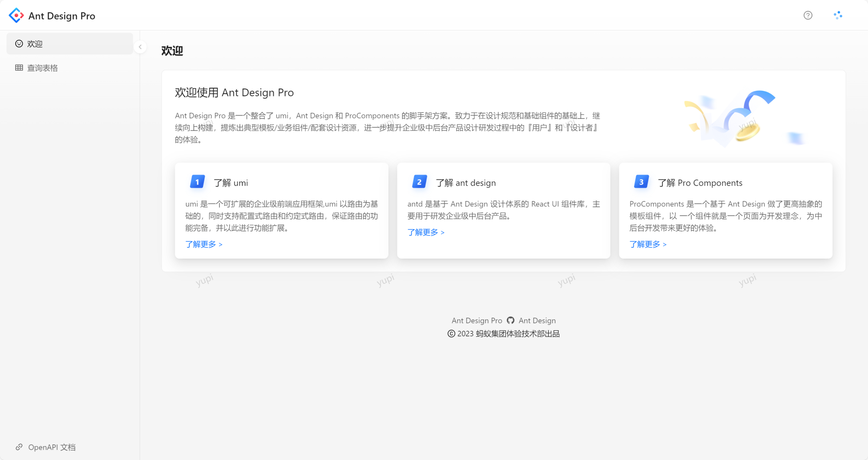The width and height of the screenshot is (868, 460).
Task: Click 了解更多 under 了解 umi
Action: (204, 244)
